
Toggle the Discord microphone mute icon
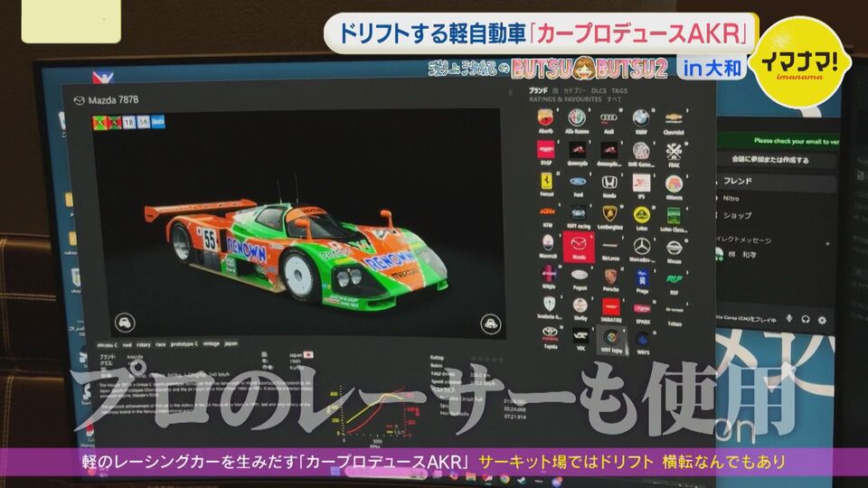click(789, 319)
